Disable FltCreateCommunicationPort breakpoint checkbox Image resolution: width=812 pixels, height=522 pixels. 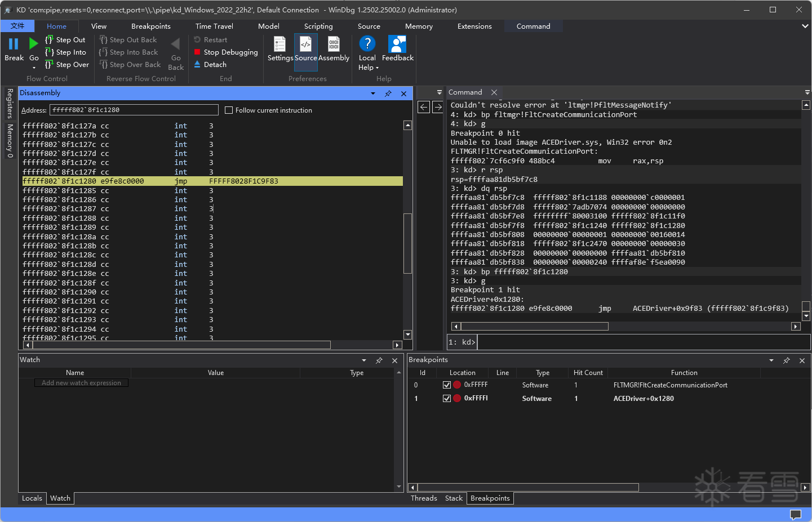tap(447, 385)
